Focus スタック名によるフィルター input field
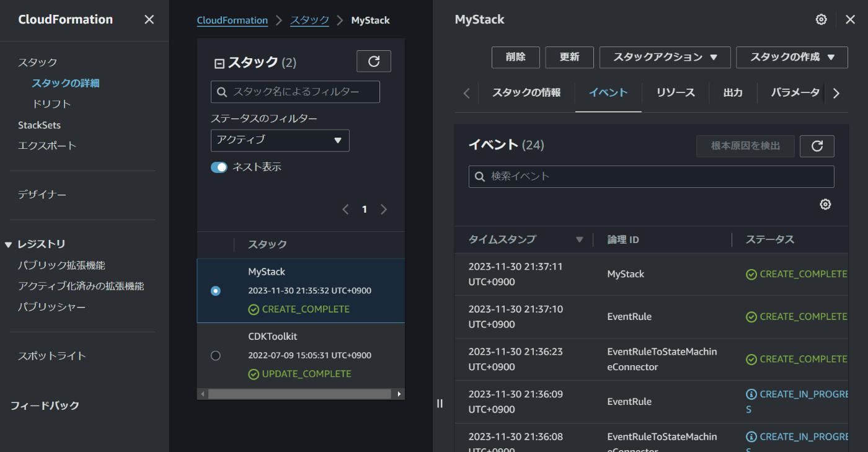This screenshot has height=452, width=868. [295, 92]
